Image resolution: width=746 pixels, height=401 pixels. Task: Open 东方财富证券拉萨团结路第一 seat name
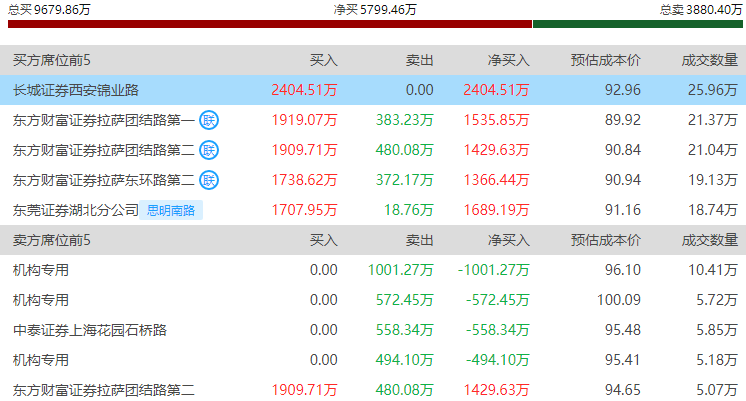(104, 120)
